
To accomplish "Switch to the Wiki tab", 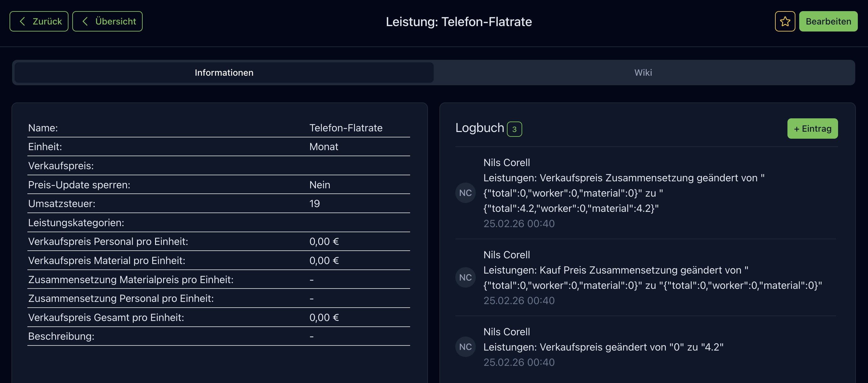I will tap(643, 73).
